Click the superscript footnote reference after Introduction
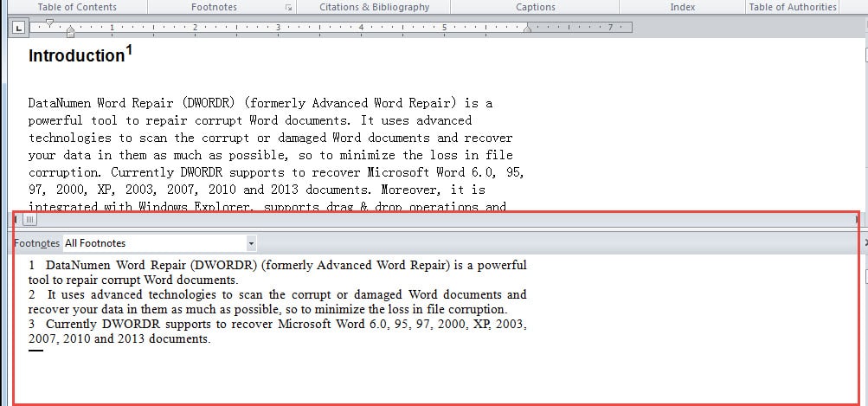 [x=129, y=51]
